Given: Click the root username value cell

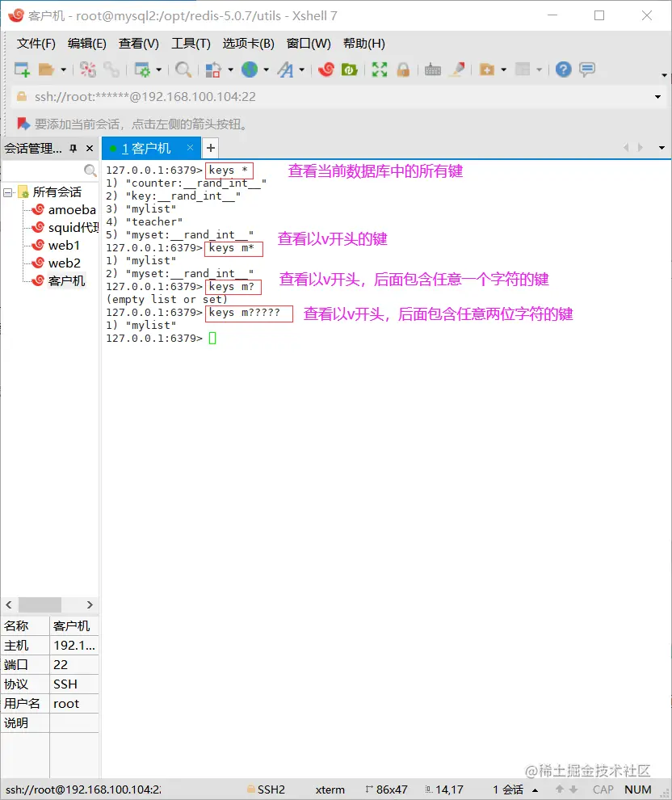Looking at the screenshot, I should point(74,704).
